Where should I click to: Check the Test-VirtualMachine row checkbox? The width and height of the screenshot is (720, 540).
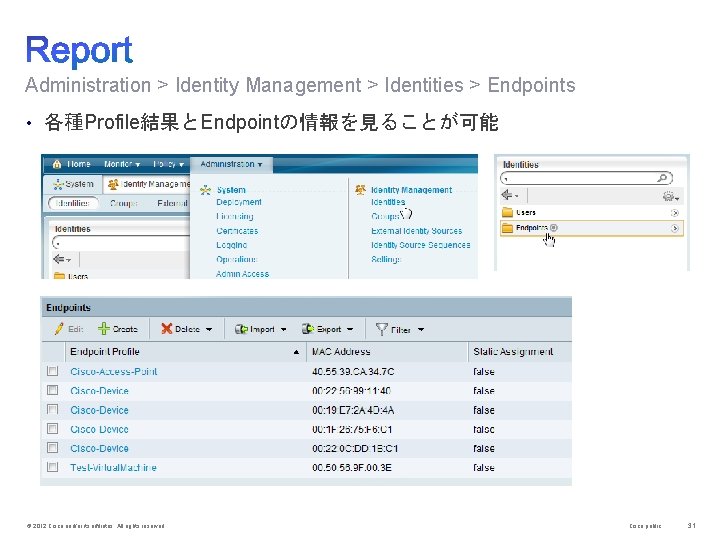(x=53, y=467)
